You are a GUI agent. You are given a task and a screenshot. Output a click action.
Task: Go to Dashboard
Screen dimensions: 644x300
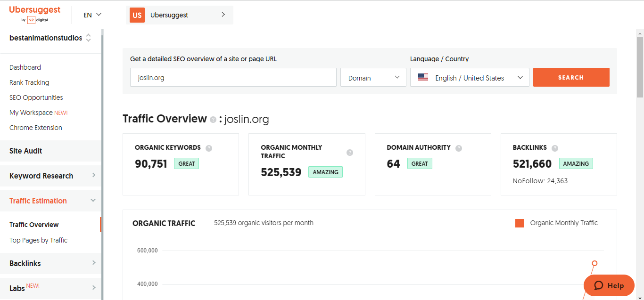(25, 67)
